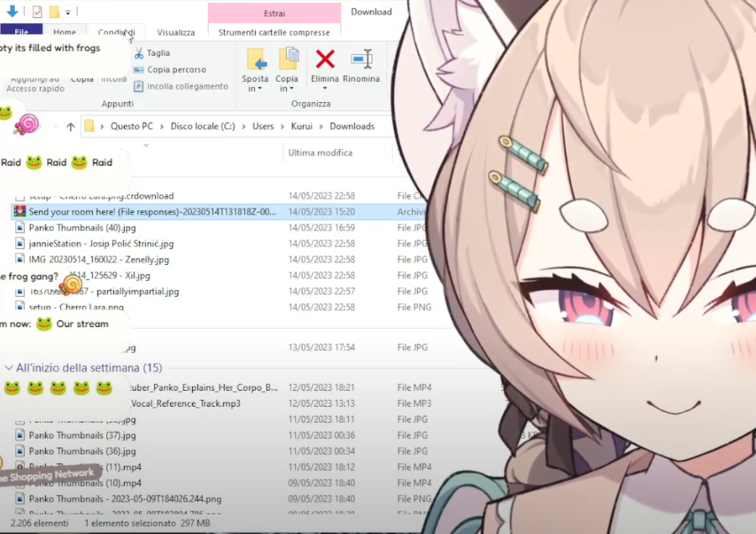Expand the chevron before Questo PC
Viewport: 756px width, 534px height.
point(102,127)
